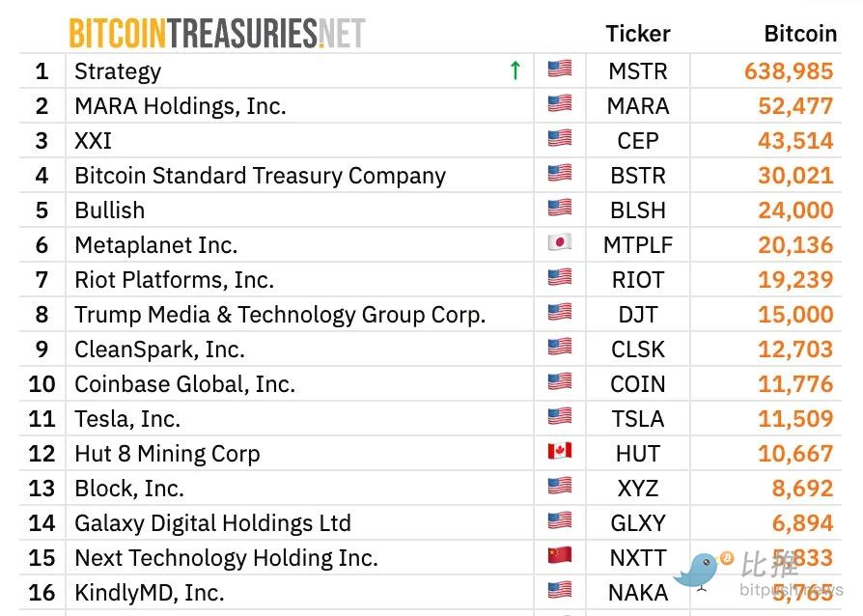The image size is (863, 616).
Task: Click Block, Inc. holdings value 8,692
Action: [801, 489]
